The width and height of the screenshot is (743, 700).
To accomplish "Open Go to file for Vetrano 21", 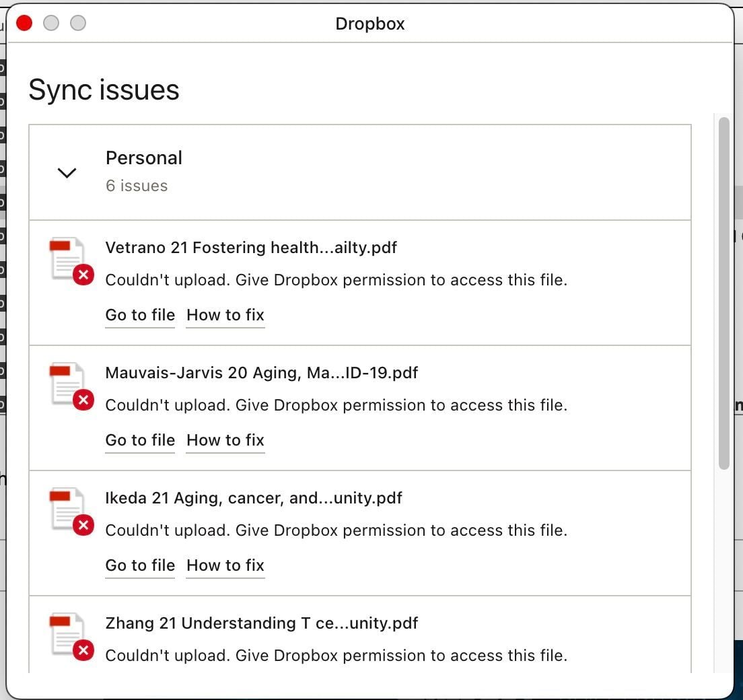I will [x=140, y=315].
